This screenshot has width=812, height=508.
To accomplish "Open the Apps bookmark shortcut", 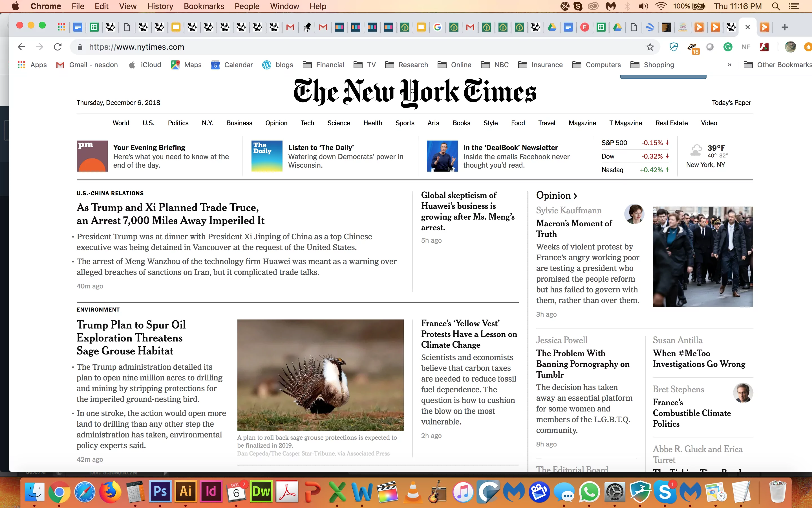I will 32,65.
